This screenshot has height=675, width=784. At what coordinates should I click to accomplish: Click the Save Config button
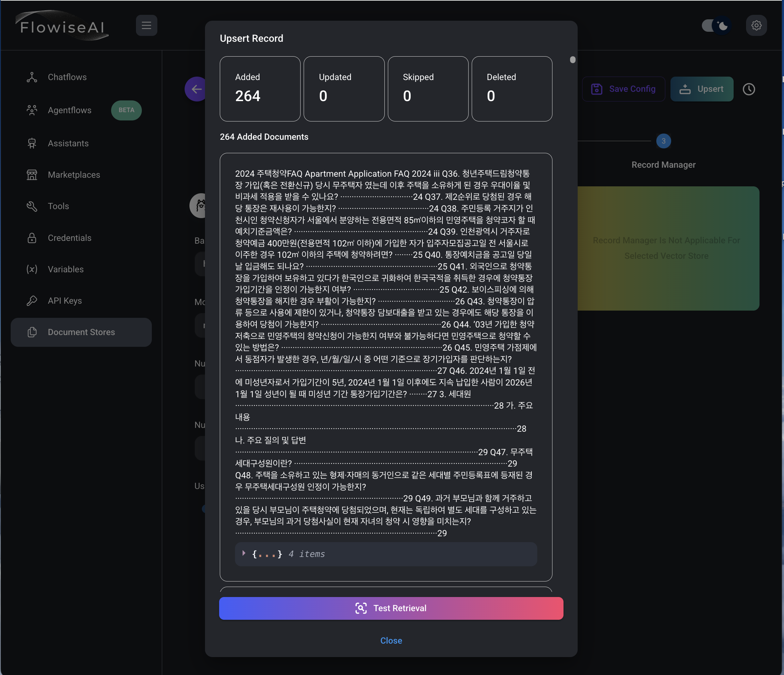coord(623,89)
